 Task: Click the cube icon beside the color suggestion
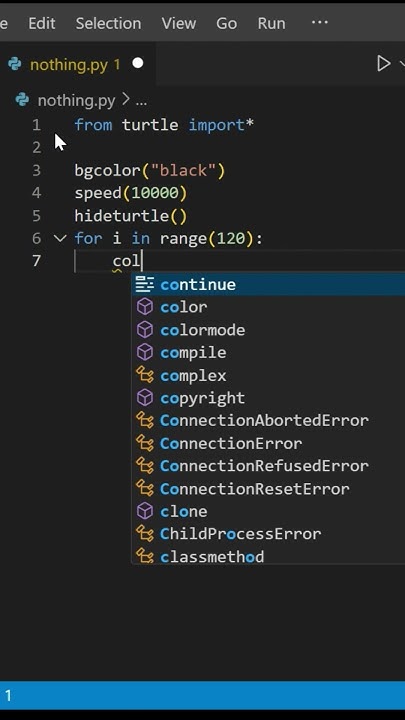click(145, 307)
